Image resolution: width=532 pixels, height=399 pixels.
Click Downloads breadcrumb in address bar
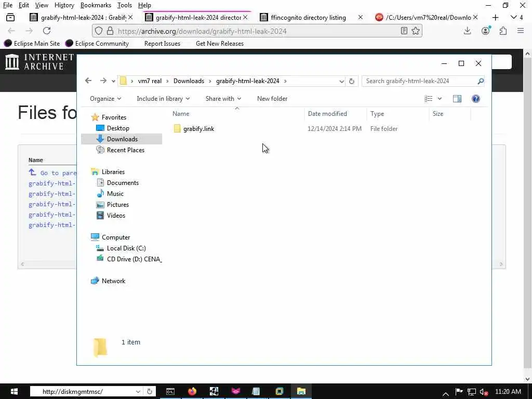pos(189,81)
